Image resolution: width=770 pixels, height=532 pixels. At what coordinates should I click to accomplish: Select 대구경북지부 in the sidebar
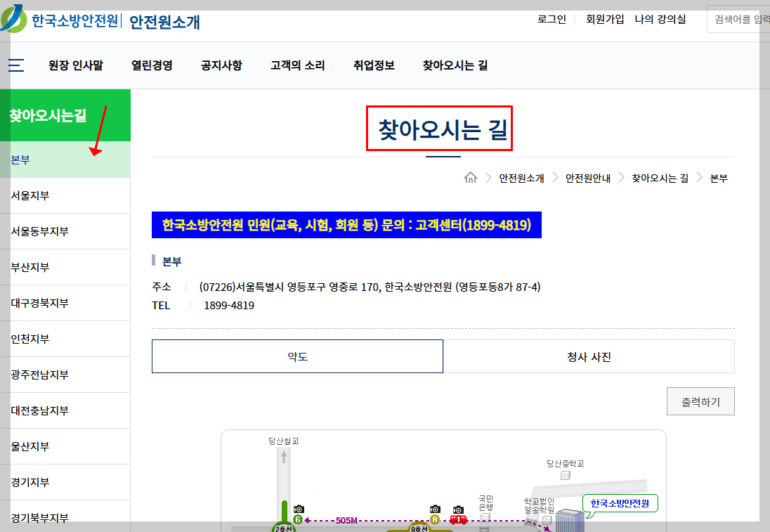point(65,303)
